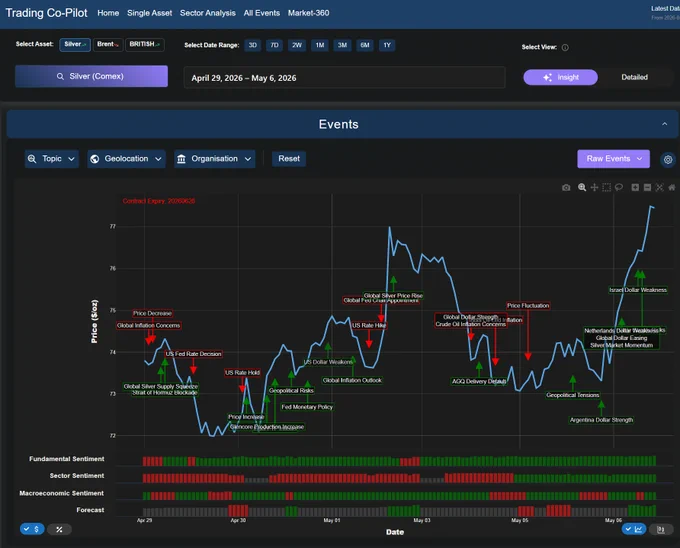Set date range to 2W
Image resolution: width=680 pixels, height=548 pixels.
[297, 45]
